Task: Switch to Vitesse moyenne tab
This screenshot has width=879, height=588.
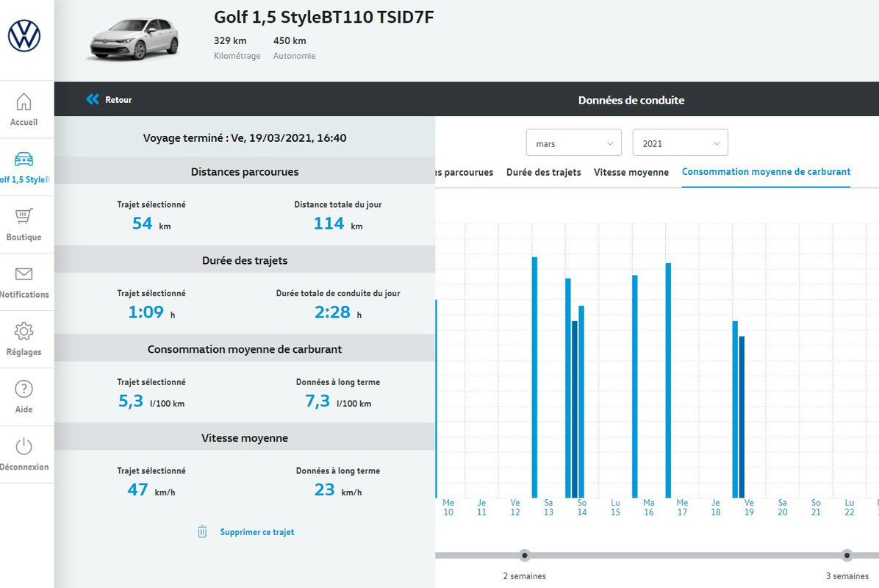Action: tap(631, 172)
